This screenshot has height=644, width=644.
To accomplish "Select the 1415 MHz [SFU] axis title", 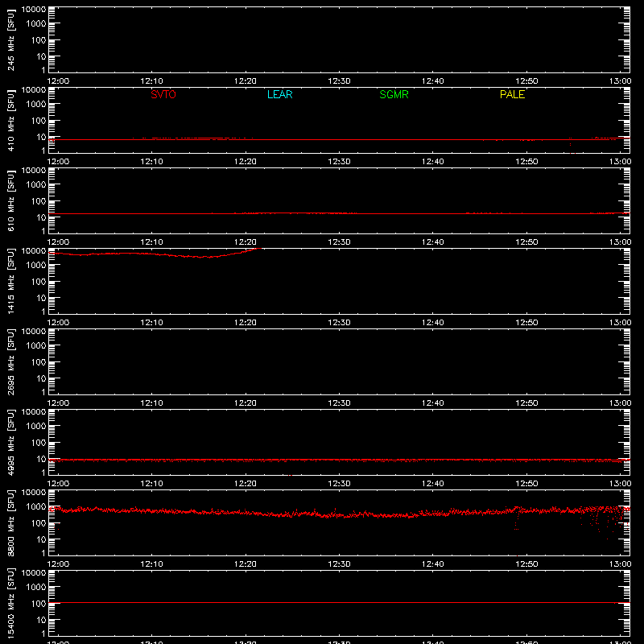I will (x=11, y=281).
